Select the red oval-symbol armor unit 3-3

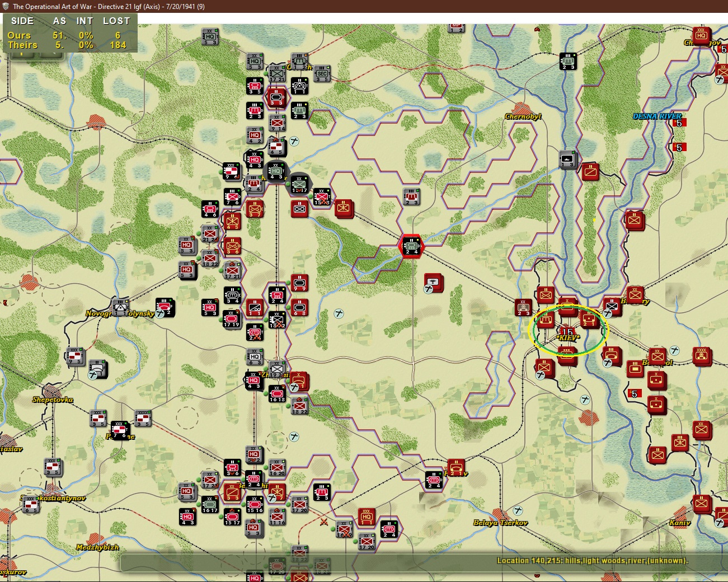click(x=277, y=98)
